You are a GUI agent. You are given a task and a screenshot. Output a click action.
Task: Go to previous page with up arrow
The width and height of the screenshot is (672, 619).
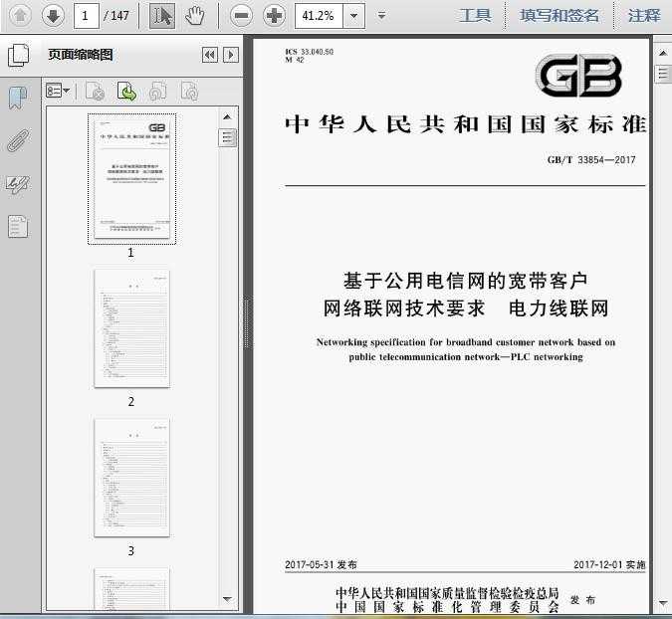tap(20, 16)
